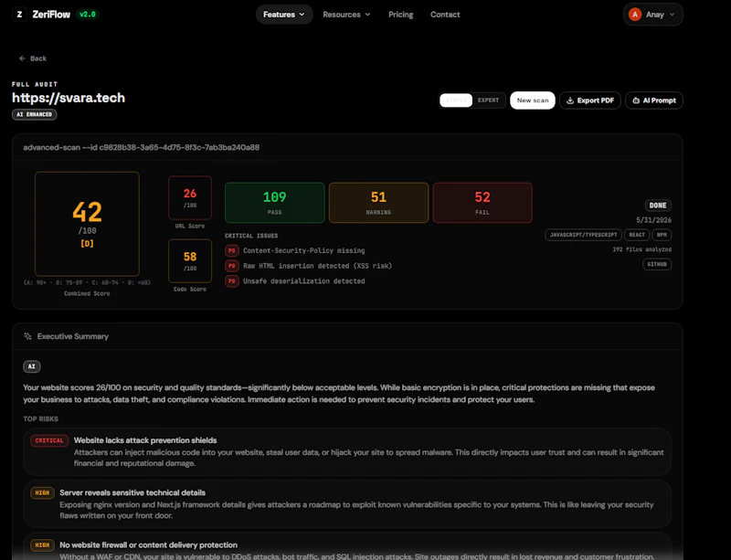
Task: Click the CRITICAL severity badge
Action: 49,440
